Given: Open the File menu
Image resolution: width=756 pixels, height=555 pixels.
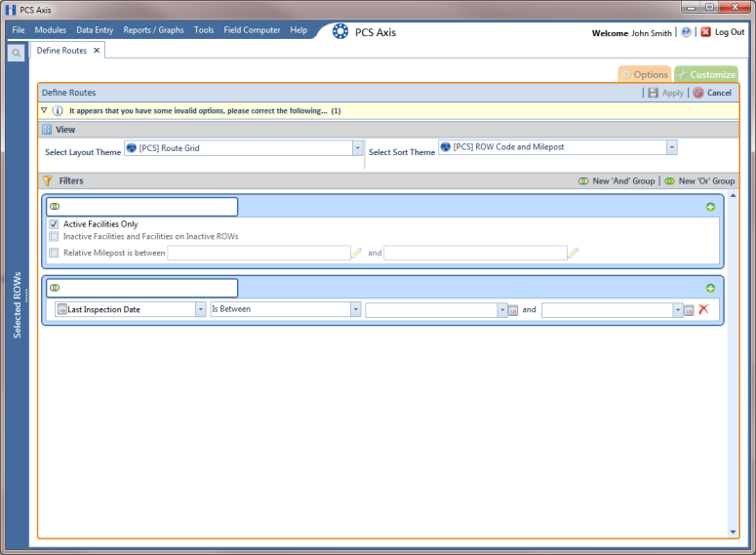Looking at the screenshot, I should (19, 30).
